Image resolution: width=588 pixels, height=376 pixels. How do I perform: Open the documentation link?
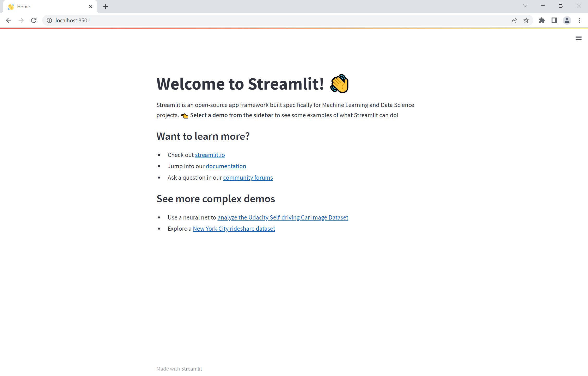[x=226, y=166]
